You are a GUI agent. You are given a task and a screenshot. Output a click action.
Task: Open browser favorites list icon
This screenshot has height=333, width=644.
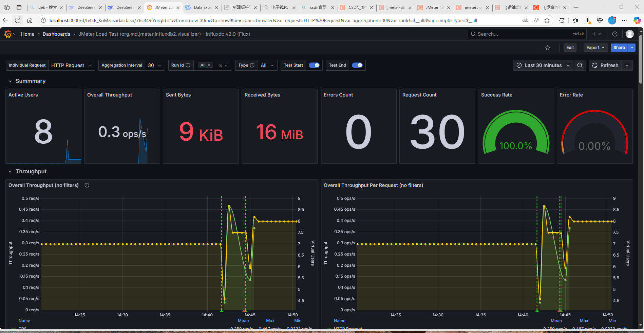click(x=575, y=20)
